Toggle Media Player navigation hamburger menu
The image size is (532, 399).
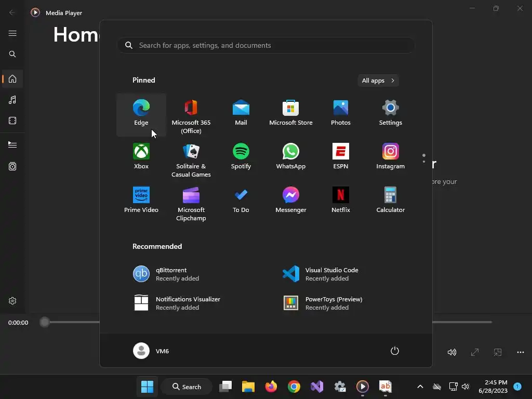coord(12,33)
